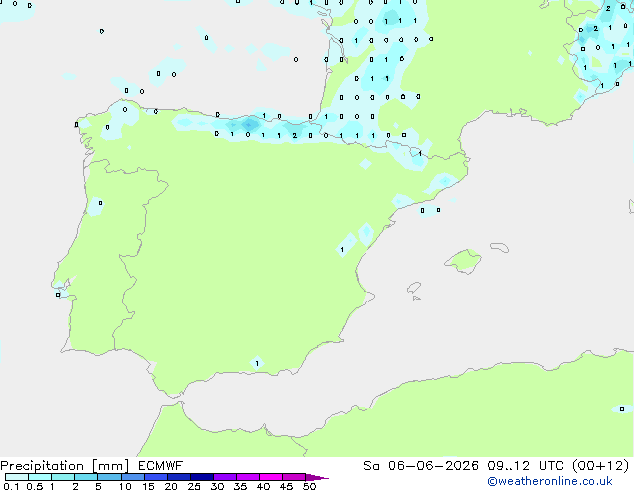Image resolution: width=634 pixels, height=490 pixels.
Task: Click the '1' precipitation value in southern Spain
Action: (x=257, y=363)
